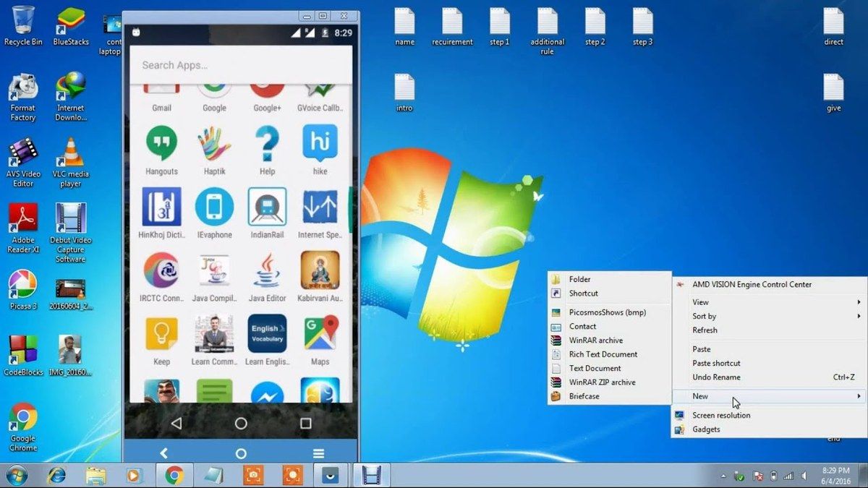868x488 pixels.
Task: Click the emulator bottom bar menu icon
Action: [318, 453]
